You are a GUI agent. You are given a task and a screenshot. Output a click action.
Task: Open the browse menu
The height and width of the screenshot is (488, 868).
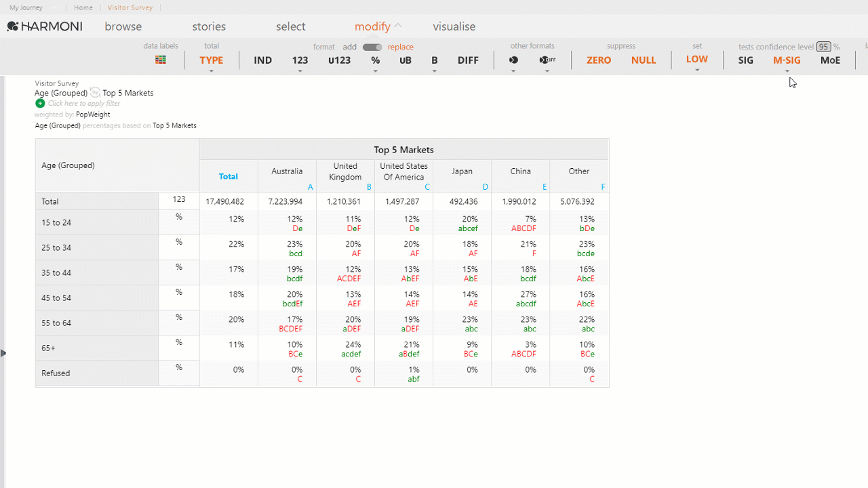[123, 26]
